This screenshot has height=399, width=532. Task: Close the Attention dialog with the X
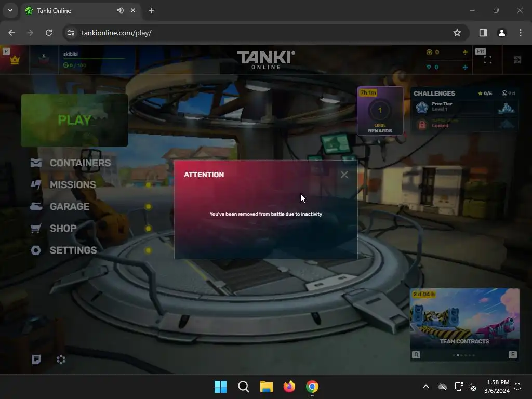(x=344, y=175)
